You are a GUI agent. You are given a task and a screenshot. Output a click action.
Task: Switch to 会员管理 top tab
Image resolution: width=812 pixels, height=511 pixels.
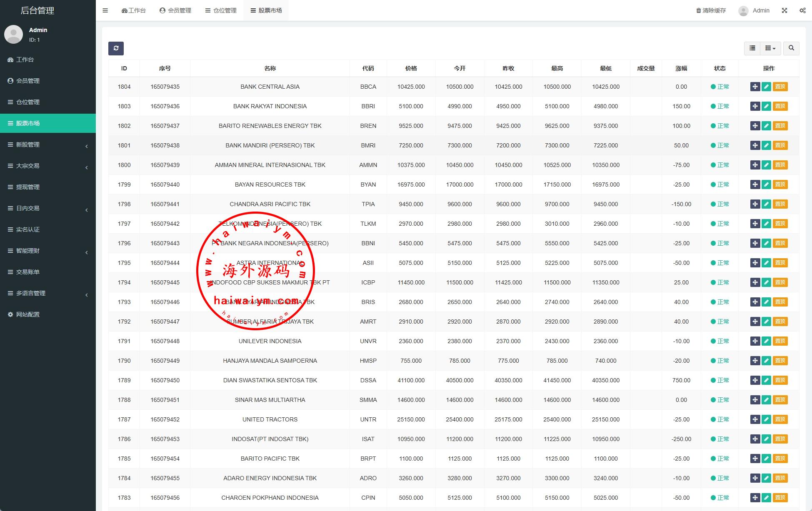tap(175, 10)
